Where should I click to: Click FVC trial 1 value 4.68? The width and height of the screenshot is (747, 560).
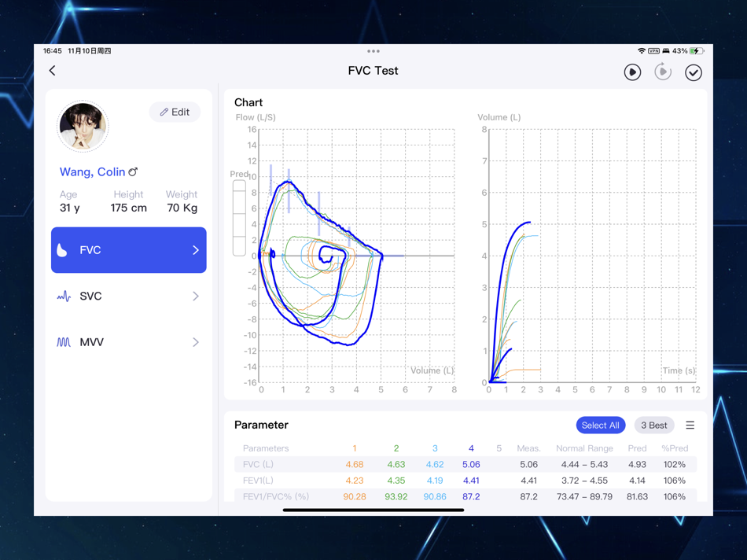(355, 464)
